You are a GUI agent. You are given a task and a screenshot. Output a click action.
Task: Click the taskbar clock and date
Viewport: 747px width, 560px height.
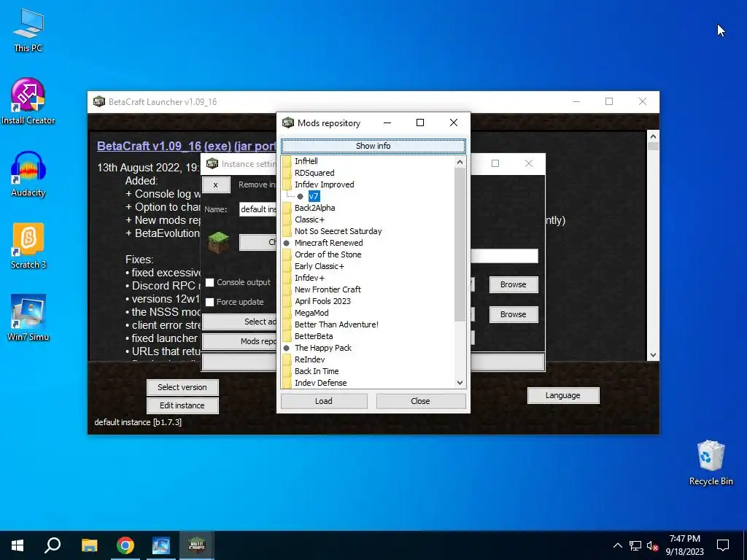tap(684, 545)
